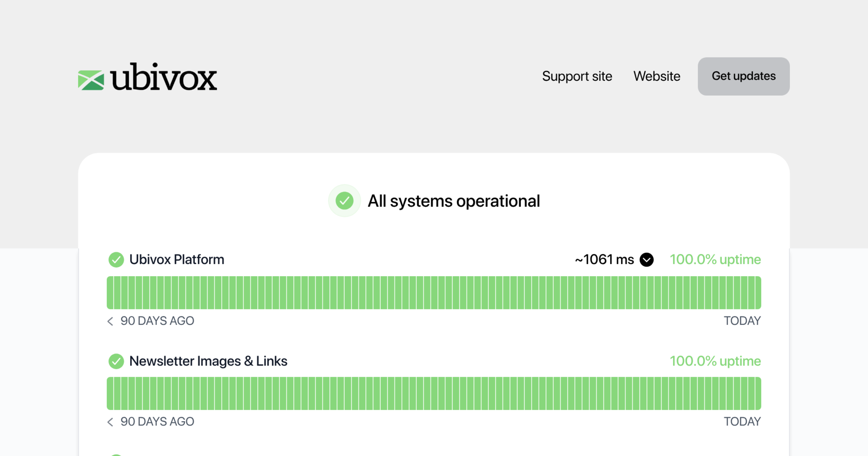Click "90 DAYS AGO" under Ubivox Platform
The height and width of the screenshot is (456, 868).
(157, 321)
